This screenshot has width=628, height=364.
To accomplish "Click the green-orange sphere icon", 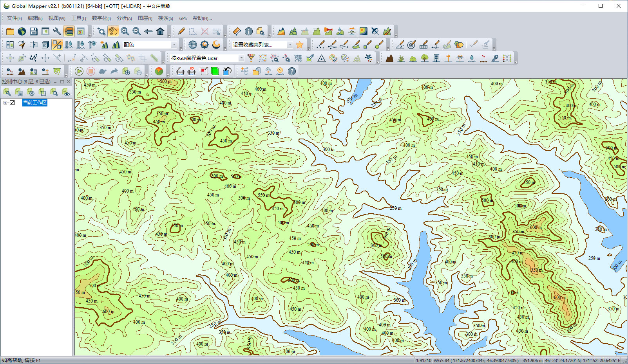I will pyautogui.click(x=159, y=71).
